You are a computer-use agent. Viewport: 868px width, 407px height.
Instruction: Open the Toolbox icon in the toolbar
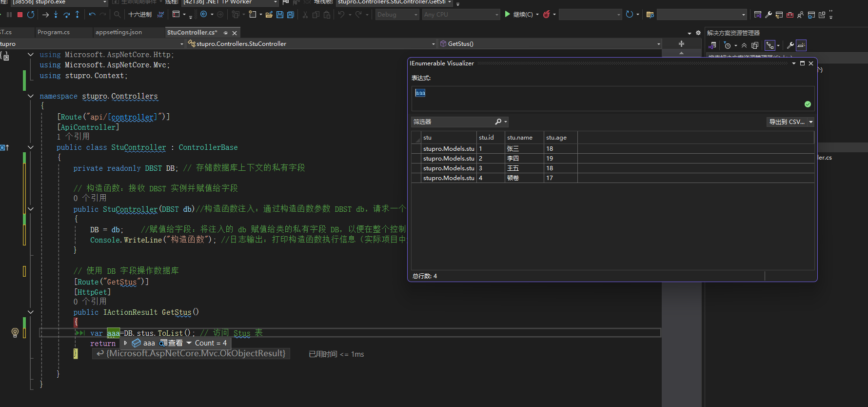point(790,15)
